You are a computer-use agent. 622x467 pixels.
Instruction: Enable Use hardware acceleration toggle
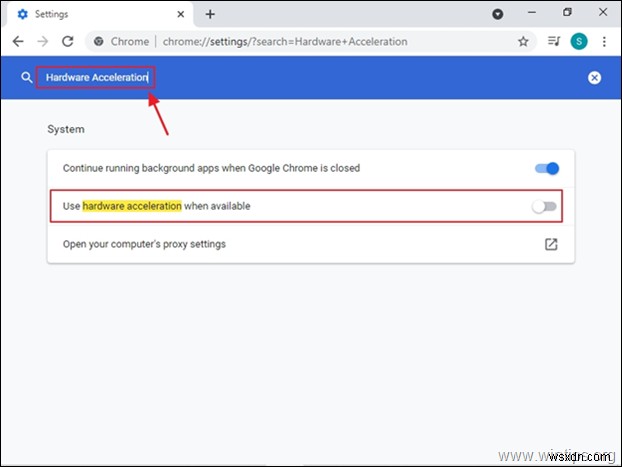point(544,206)
